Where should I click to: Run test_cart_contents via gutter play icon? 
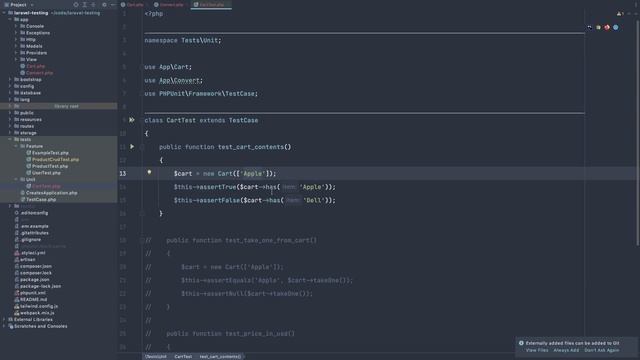tap(132, 146)
